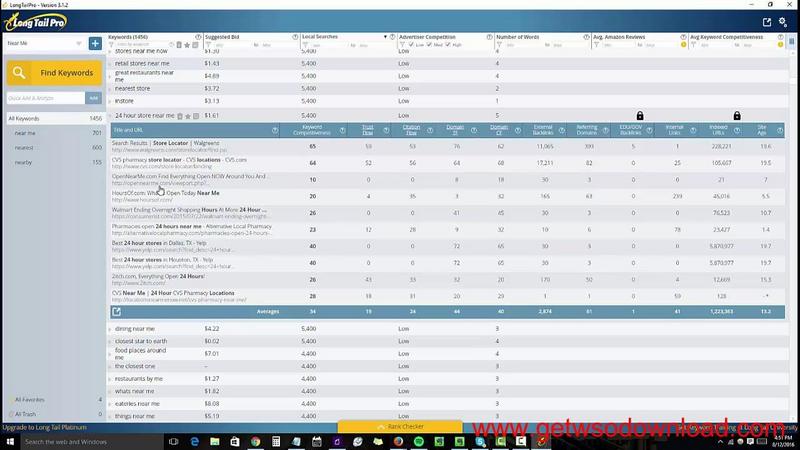This screenshot has height=450, width=800.
Task: Open Spotify from the taskbar
Action: [x=418, y=442]
